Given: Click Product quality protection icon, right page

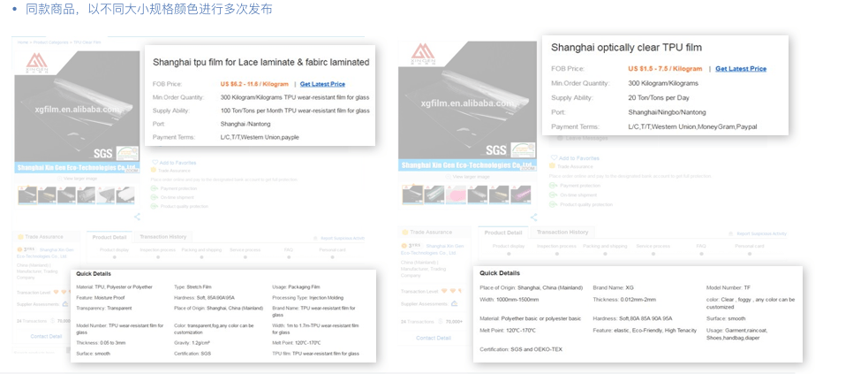Looking at the screenshot, I should point(553,205).
